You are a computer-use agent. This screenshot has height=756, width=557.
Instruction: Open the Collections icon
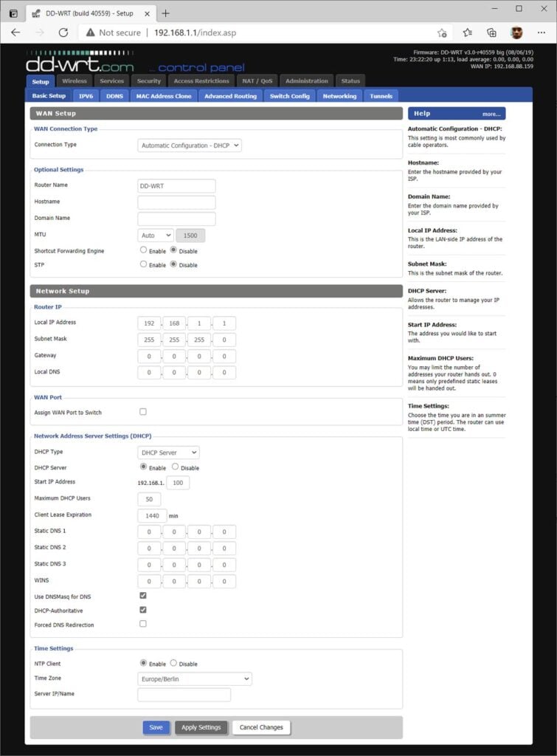point(491,32)
